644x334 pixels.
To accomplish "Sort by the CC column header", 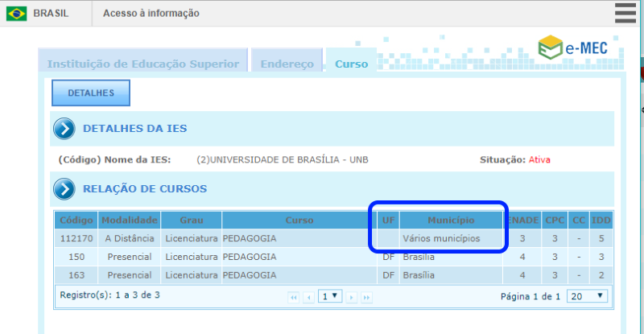I will tap(579, 221).
